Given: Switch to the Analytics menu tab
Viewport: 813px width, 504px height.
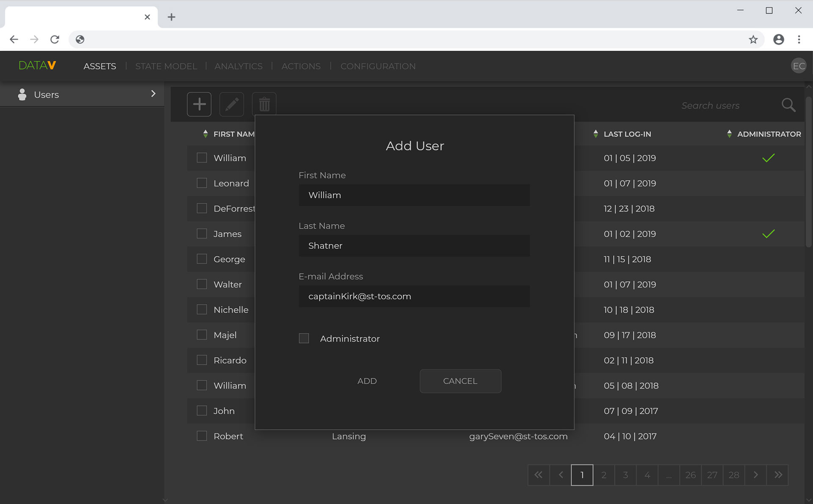Looking at the screenshot, I should [238, 66].
